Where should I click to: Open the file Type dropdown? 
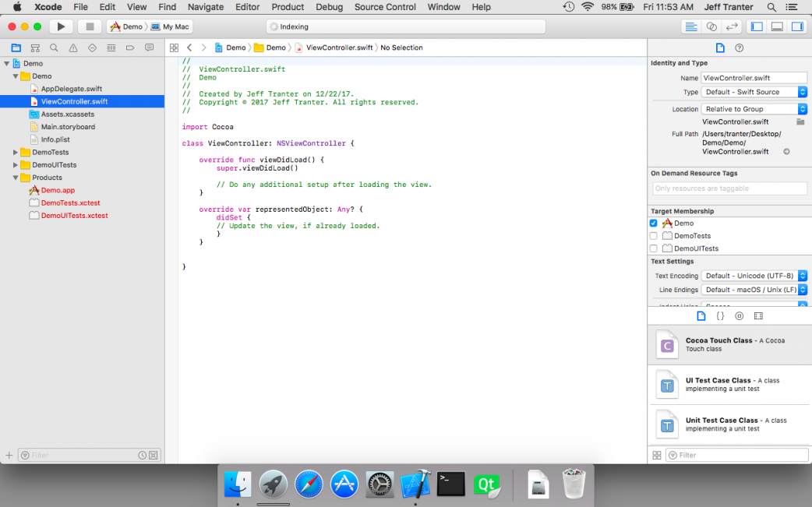754,92
